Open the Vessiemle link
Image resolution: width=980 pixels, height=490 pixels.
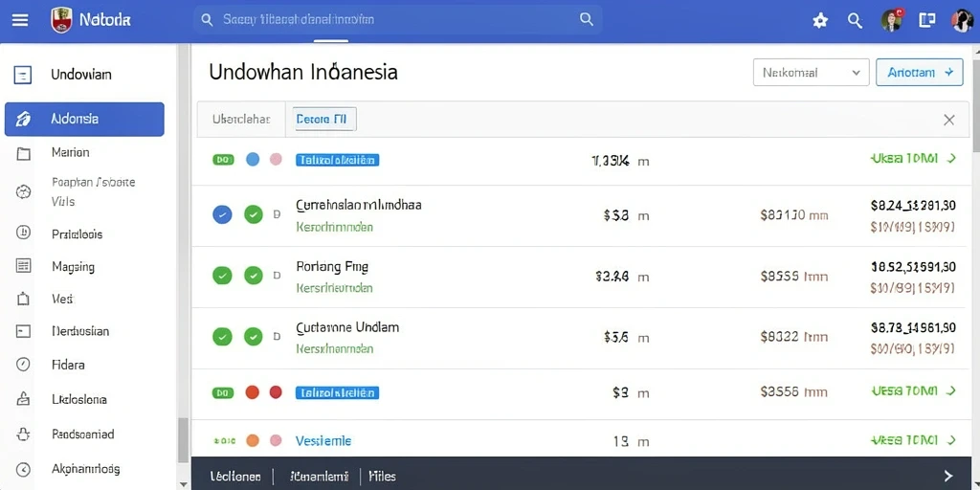tap(323, 440)
